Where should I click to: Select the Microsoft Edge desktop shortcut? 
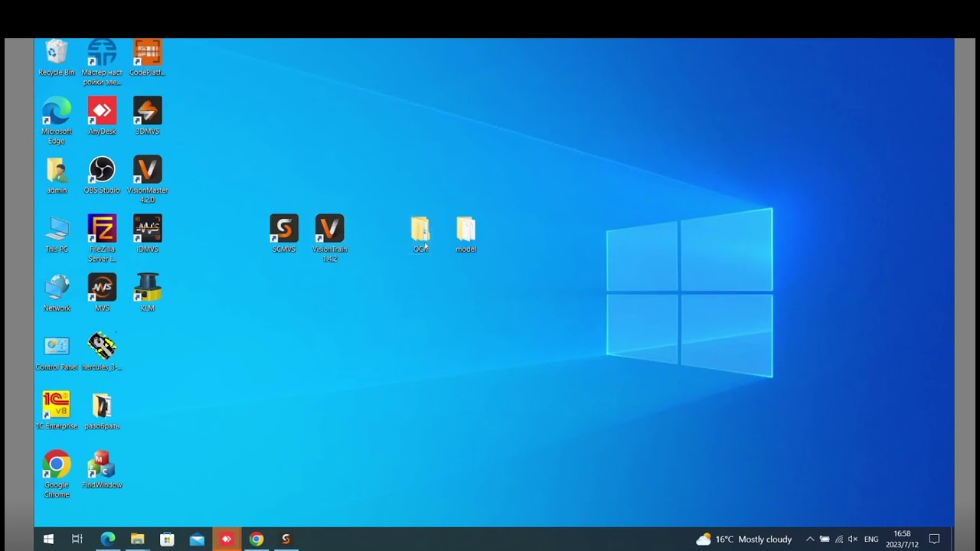click(57, 120)
